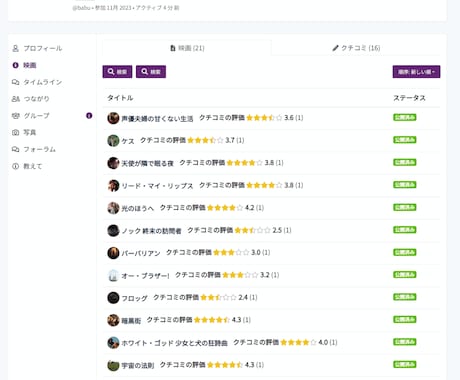Click the chat icon beside タイムライン
Viewport: 460px width, 380px height.
pos(16,82)
